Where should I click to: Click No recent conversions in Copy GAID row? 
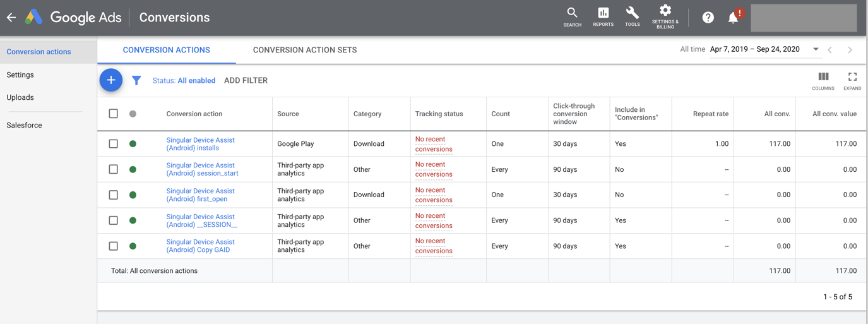(434, 246)
